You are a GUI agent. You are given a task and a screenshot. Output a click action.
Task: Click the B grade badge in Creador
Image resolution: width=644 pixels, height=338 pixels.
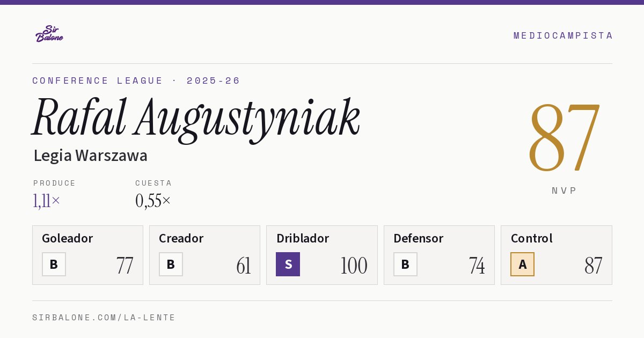tap(171, 264)
